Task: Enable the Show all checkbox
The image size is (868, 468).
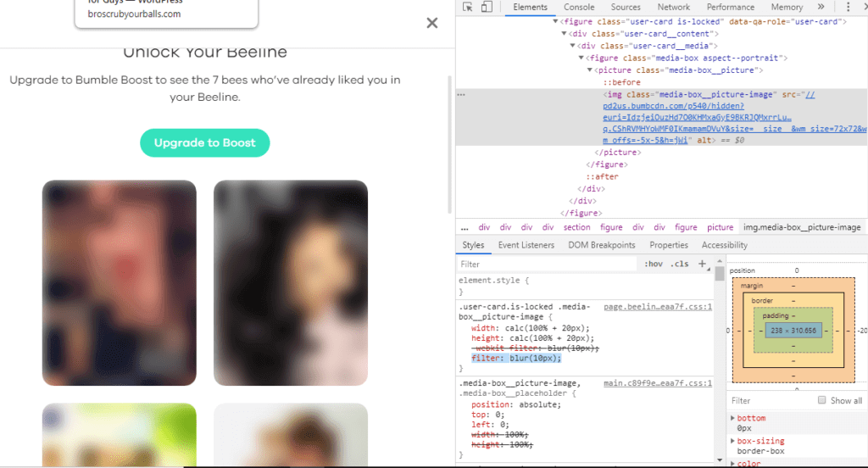Action: [821, 401]
